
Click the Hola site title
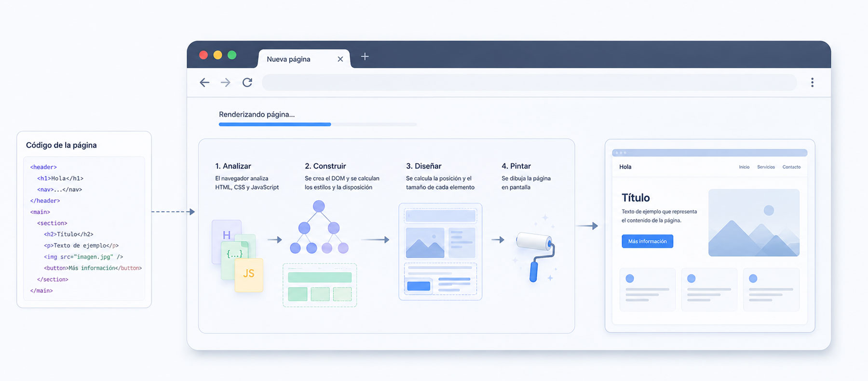(625, 167)
